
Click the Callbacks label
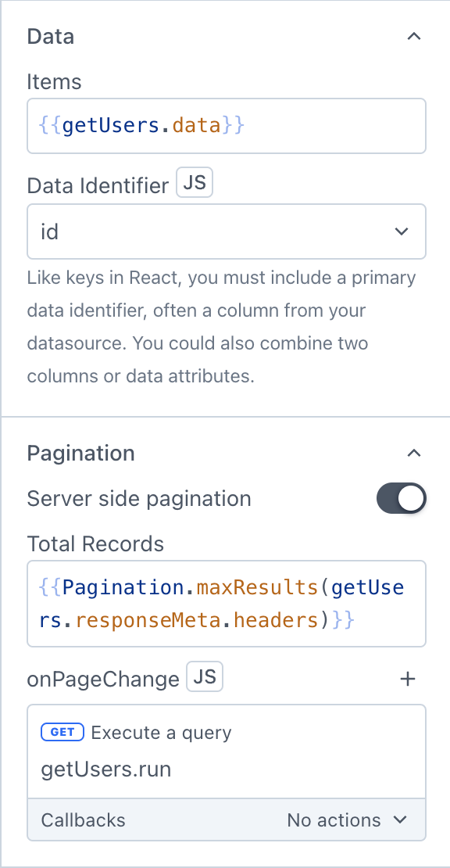pyautogui.click(x=82, y=820)
